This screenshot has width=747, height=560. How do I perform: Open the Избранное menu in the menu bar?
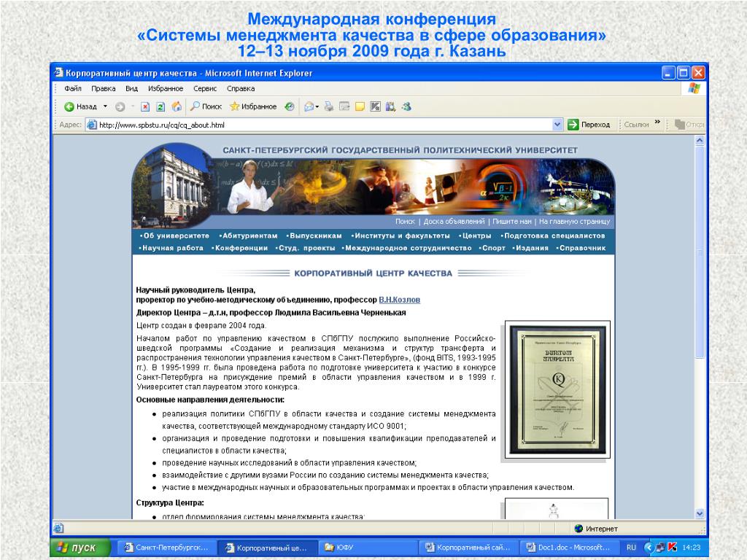click(x=166, y=88)
